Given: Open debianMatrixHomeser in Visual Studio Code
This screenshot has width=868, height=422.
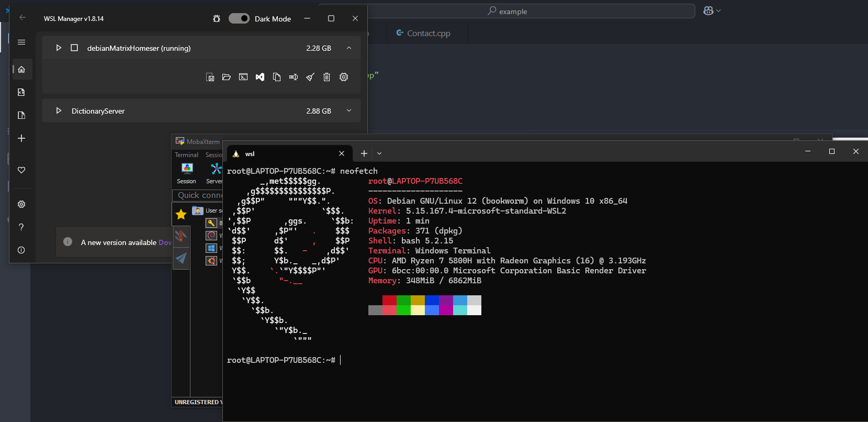Looking at the screenshot, I should [x=260, y=77].
